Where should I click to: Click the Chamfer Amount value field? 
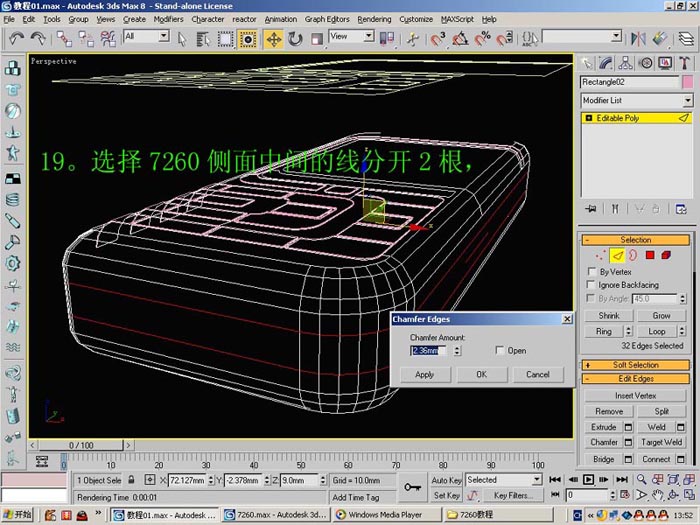(427, 351)
